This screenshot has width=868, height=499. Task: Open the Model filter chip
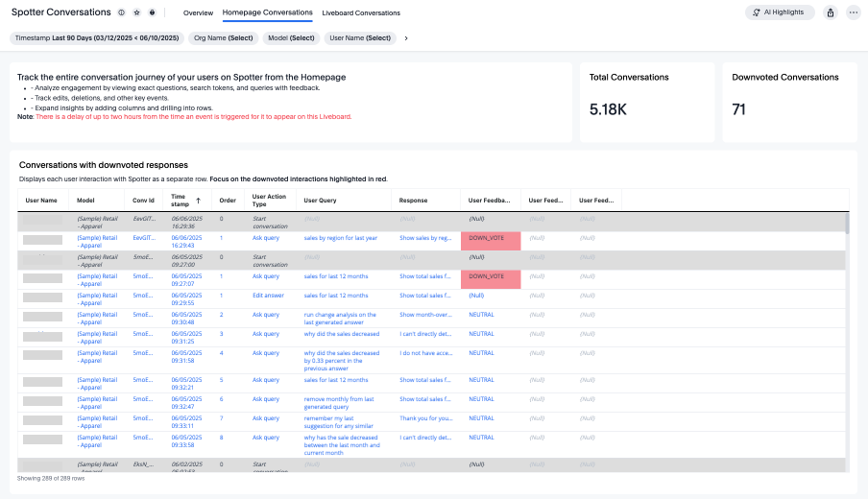[x=291, y=38]
